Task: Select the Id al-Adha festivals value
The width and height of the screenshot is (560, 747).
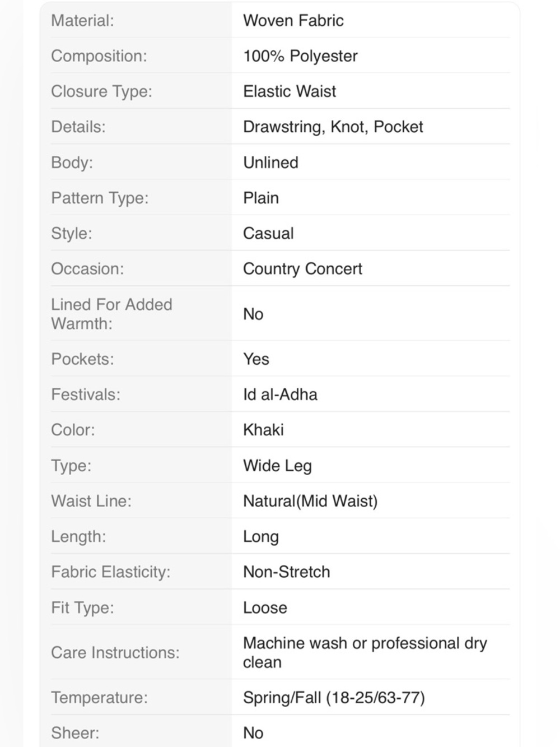Action: [x=280, y=395]
